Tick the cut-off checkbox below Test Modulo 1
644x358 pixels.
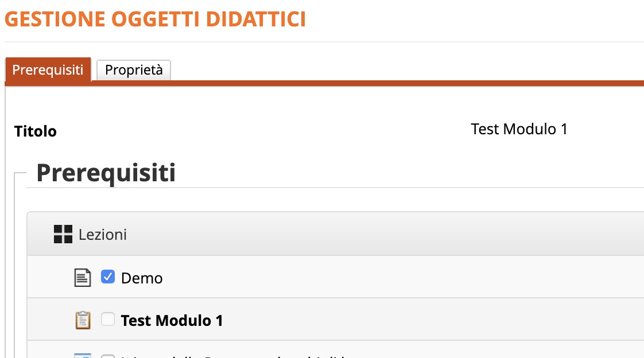point(107,356)
